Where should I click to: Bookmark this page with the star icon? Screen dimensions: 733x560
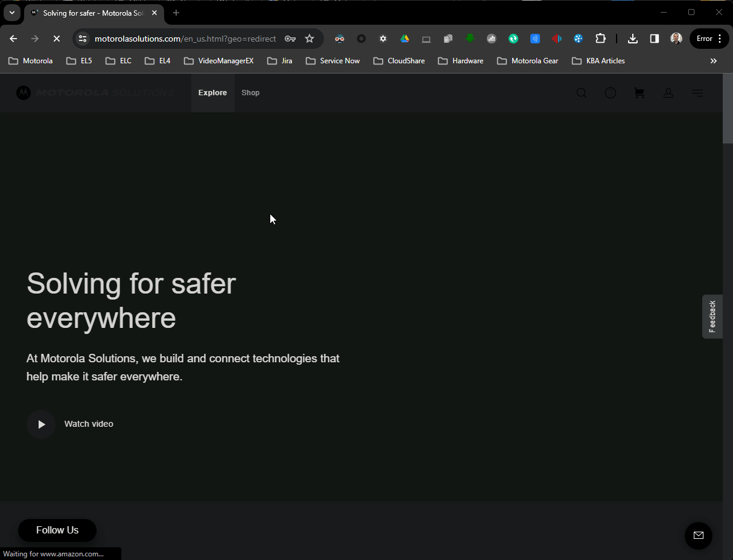coord(309,39)
